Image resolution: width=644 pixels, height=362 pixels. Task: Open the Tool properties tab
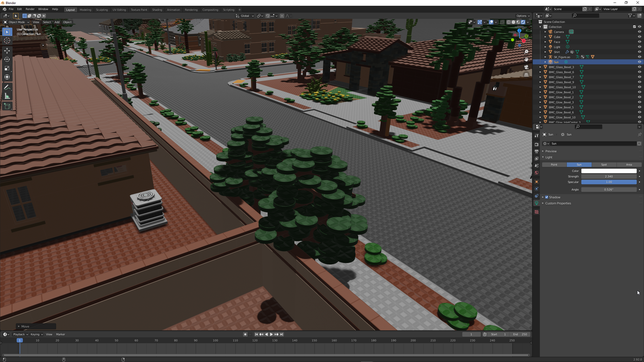[536, 135]
